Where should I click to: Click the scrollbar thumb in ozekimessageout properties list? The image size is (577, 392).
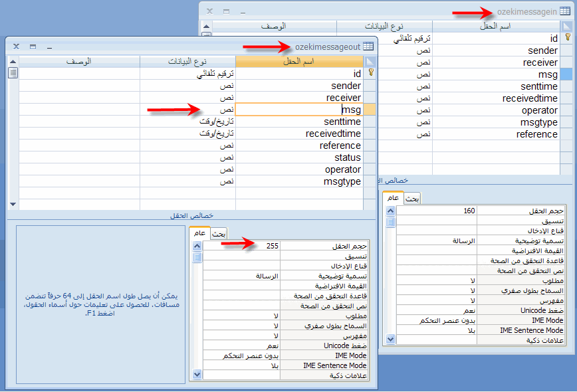197,257
